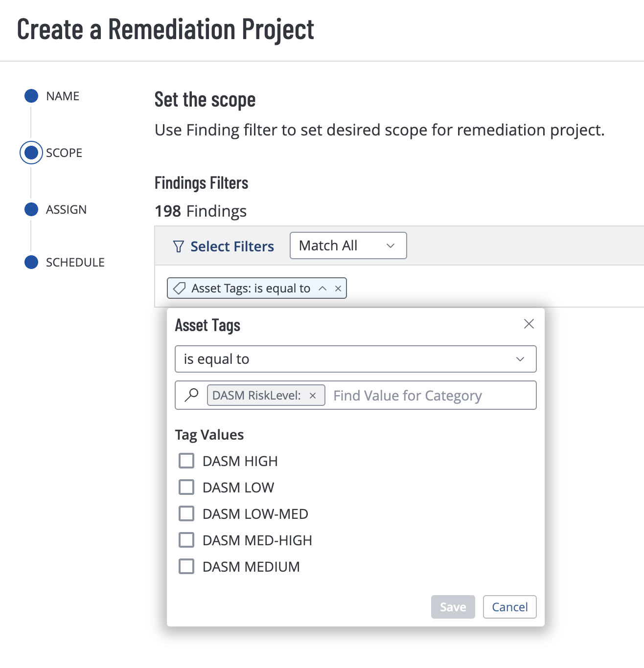644x668 pixels.
Task: Open the Match All dropdown
Action: point(348,245)
